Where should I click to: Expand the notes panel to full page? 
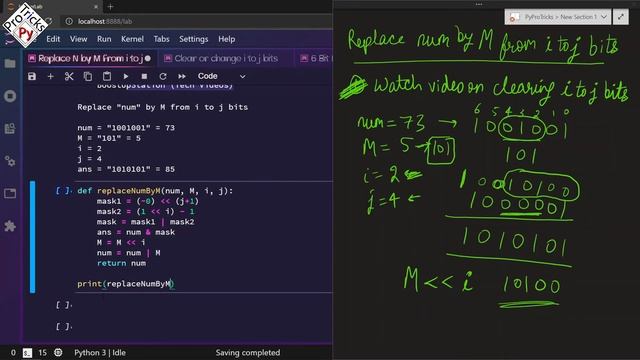(x=621, y=17)
